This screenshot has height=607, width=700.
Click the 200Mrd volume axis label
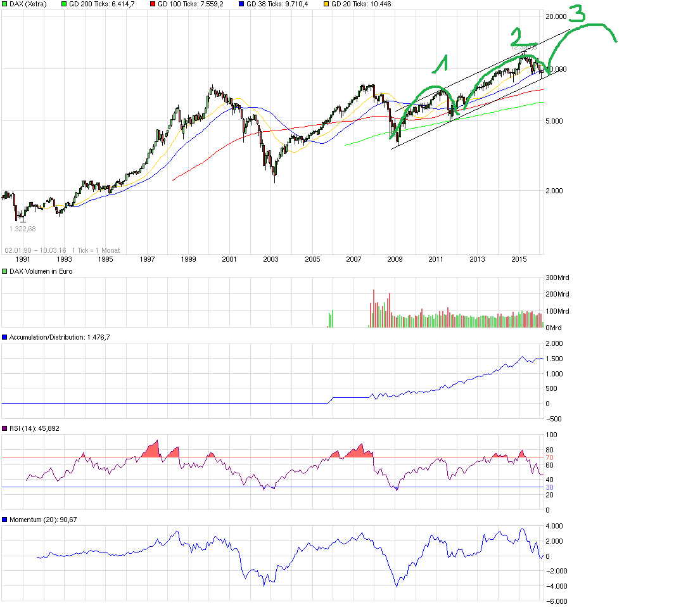pyautogui.click(x=557, y=295)
